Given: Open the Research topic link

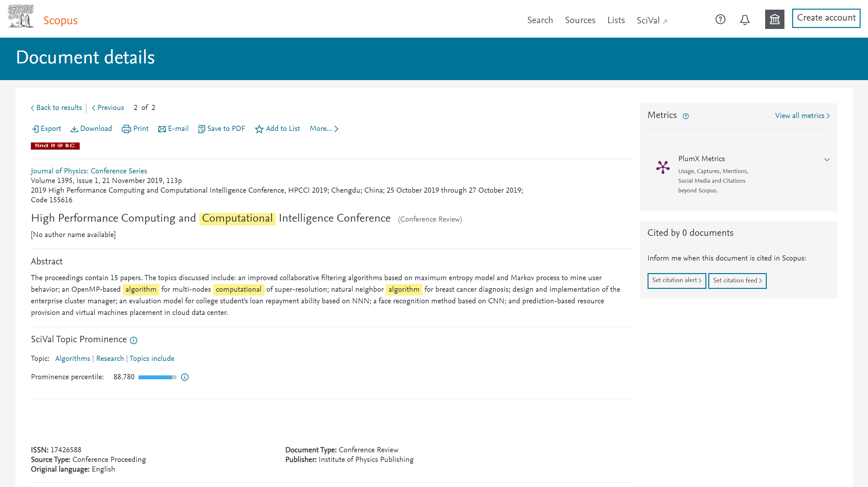Looking at the screenshot, I should [x=110, y=359].
